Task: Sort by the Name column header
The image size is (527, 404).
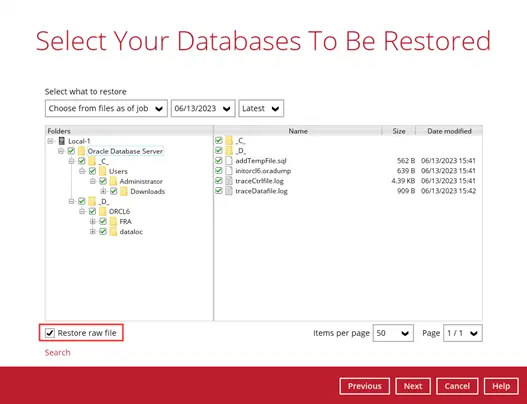Action: pos(298,131)
